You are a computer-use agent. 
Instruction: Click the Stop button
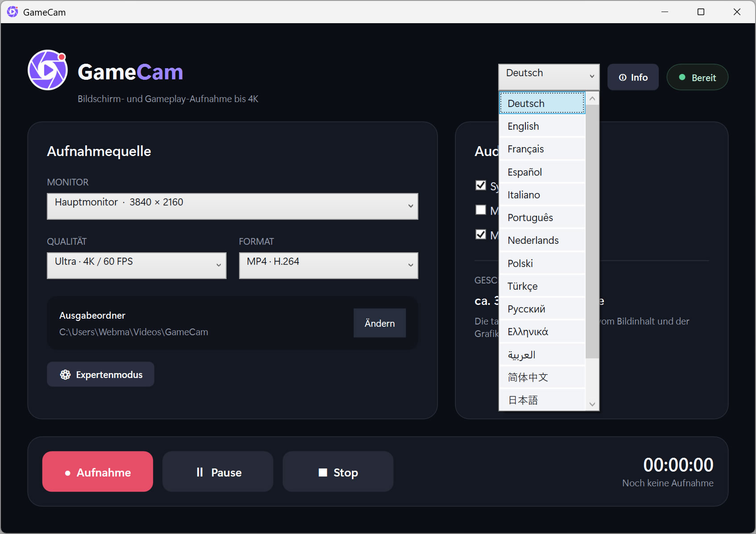(338, 472)
